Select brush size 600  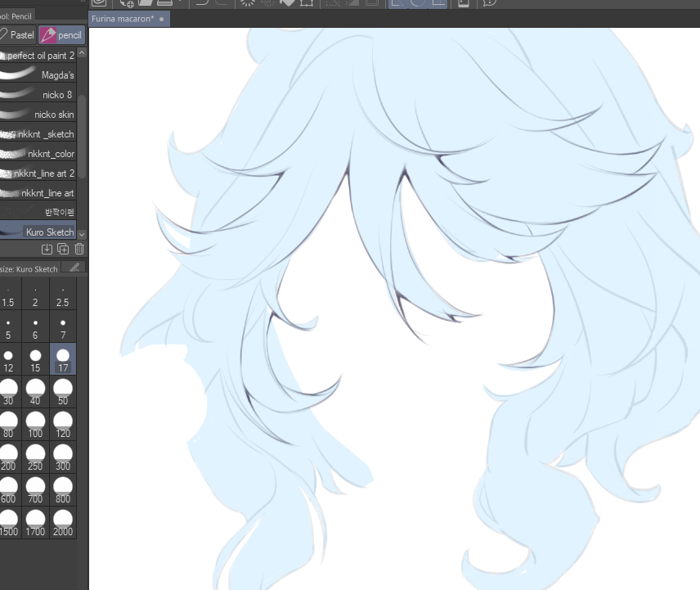click(9, 490)
